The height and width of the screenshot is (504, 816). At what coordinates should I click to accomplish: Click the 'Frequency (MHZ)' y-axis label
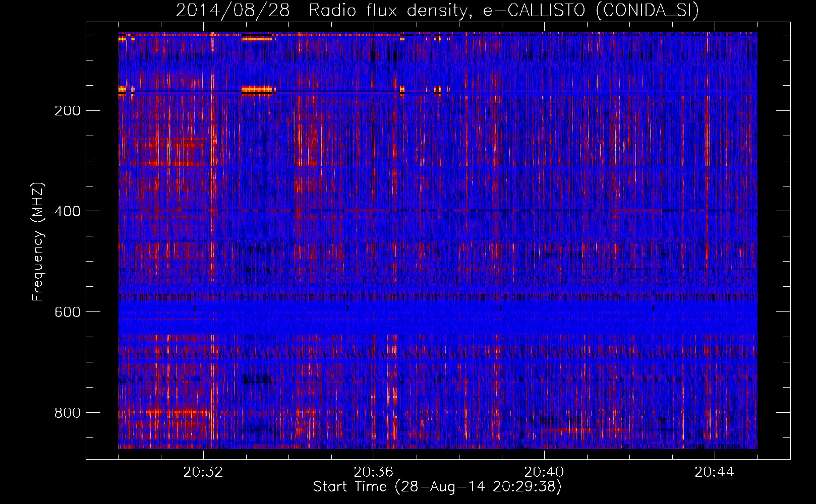[x=38, y=242]
